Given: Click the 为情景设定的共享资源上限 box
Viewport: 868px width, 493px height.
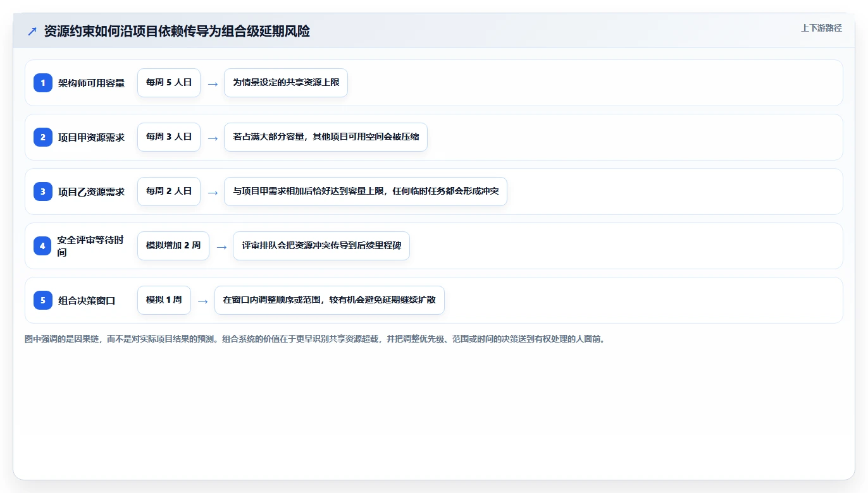Looking at the screenshot, I should point(286,83).
